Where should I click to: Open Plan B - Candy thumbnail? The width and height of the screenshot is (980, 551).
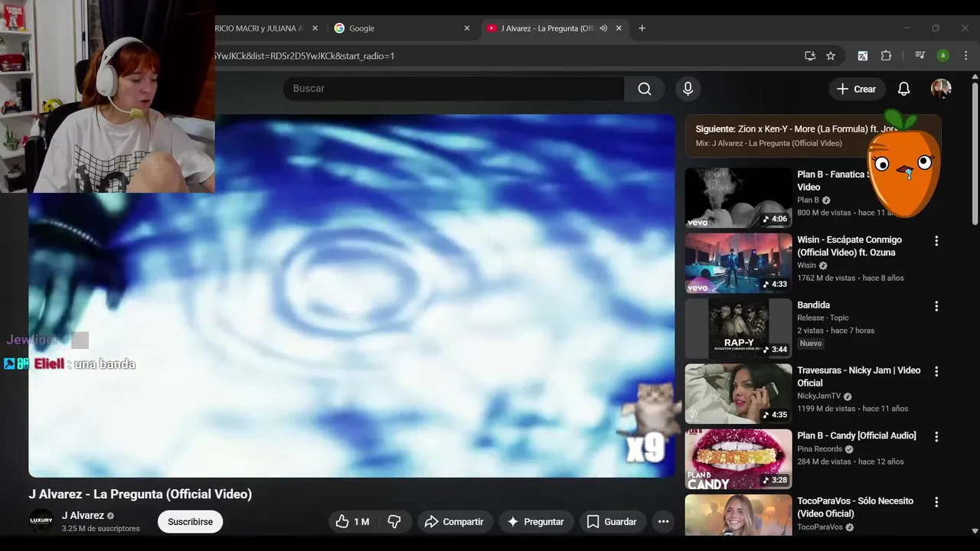tap(738, 459)
